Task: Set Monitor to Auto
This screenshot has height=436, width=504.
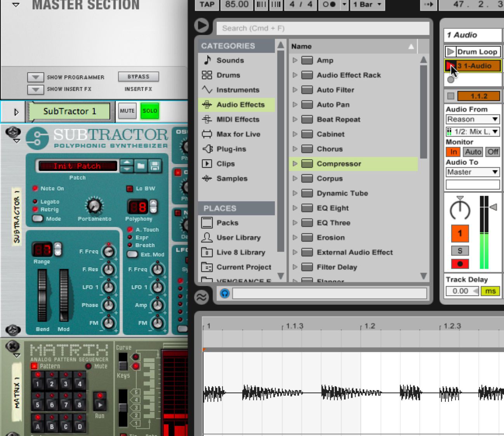Action: tap(473, 152)
